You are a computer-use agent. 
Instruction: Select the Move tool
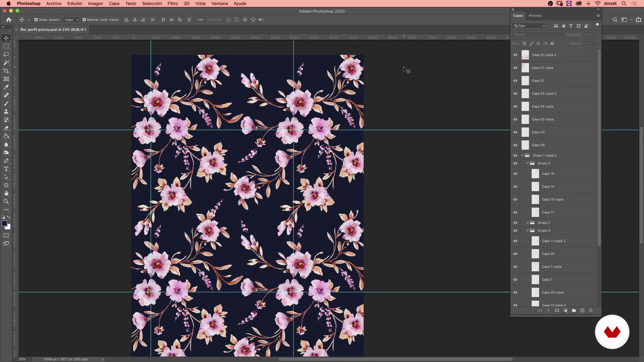pyautogui.click(x=6, y=38)
